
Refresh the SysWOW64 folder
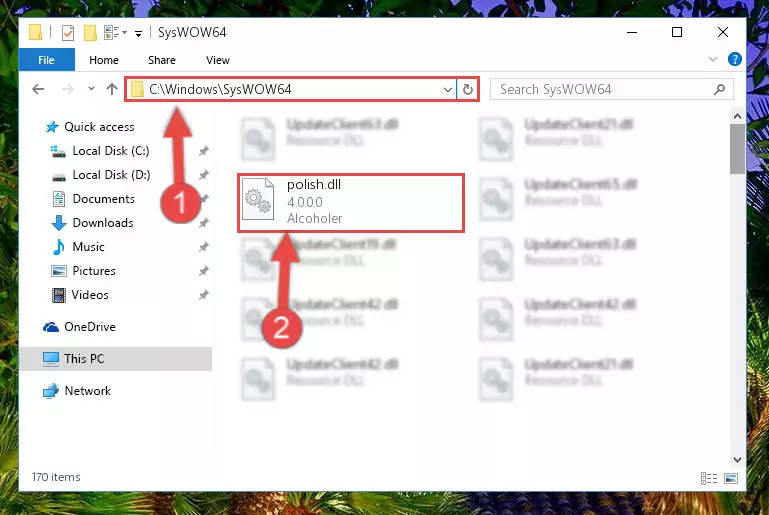click(467, 89)
